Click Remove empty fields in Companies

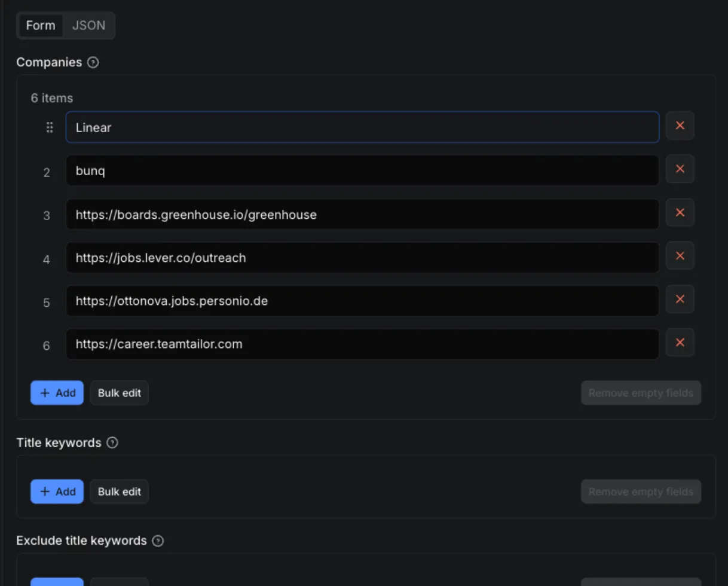641,393
